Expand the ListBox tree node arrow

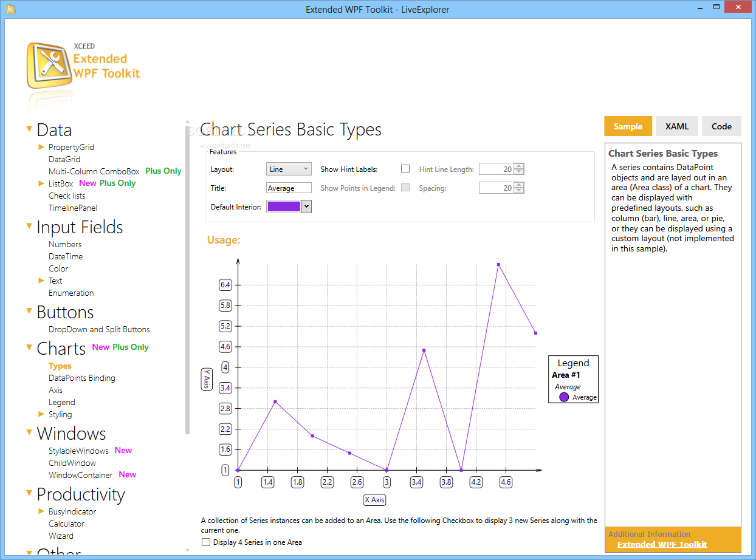[x=41, y=183]
